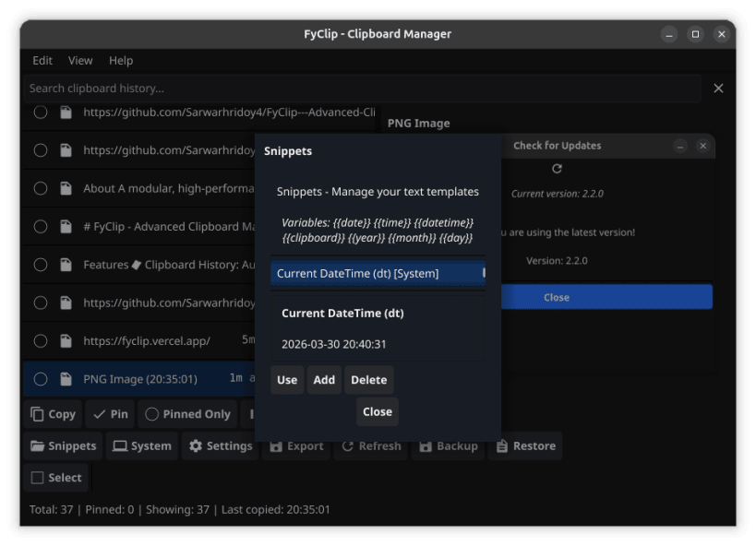Click the Copy button

tap(53, 414)
